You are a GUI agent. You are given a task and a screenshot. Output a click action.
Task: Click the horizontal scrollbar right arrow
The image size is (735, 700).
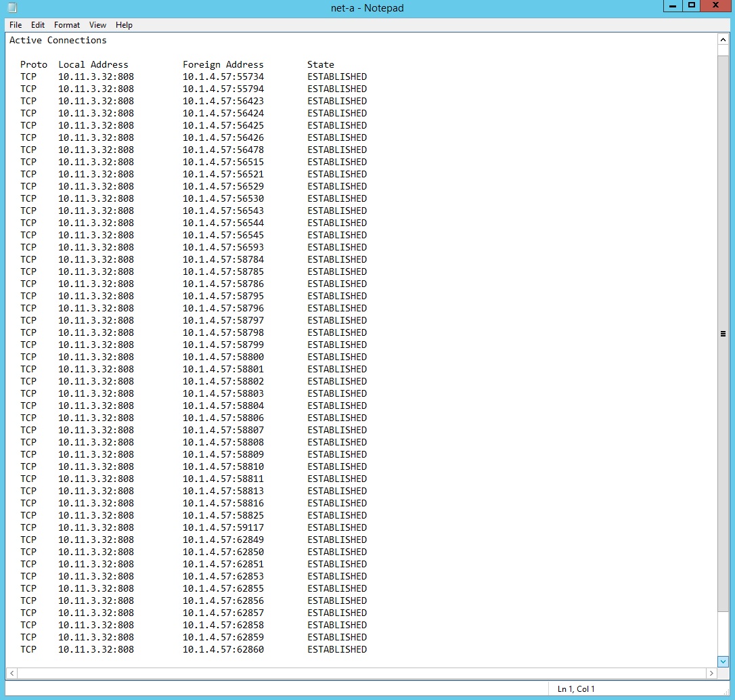click(711, 673)
